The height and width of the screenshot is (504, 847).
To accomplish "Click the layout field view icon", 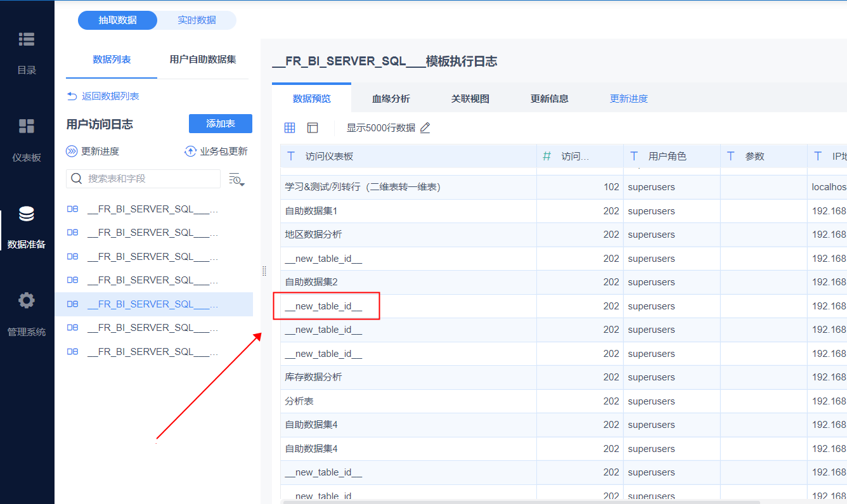I will click(313, 128).
